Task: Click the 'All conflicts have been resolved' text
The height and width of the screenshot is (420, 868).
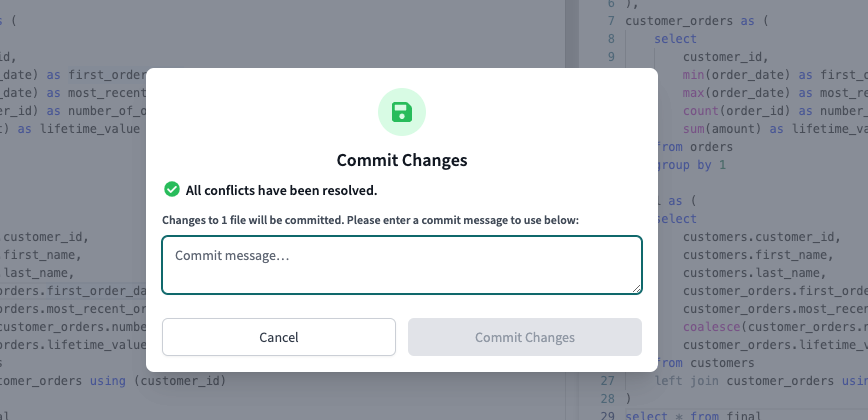Action: tap(281, 190)
